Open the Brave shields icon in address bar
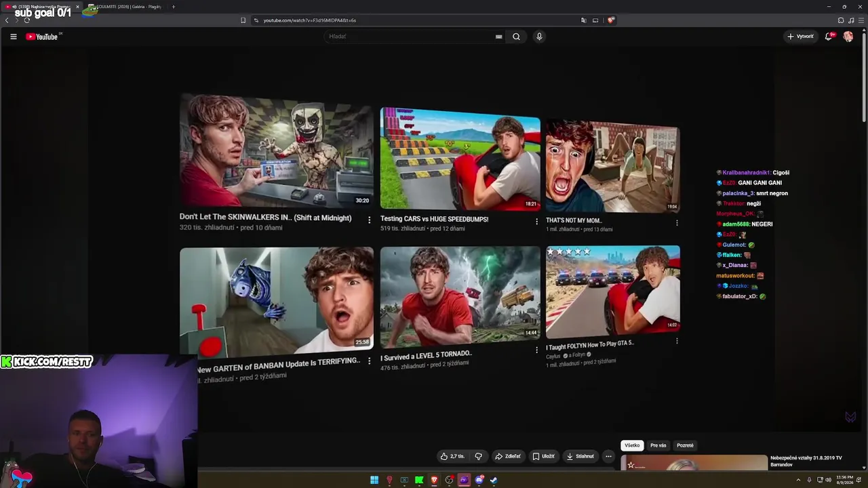 click(611, 20)
